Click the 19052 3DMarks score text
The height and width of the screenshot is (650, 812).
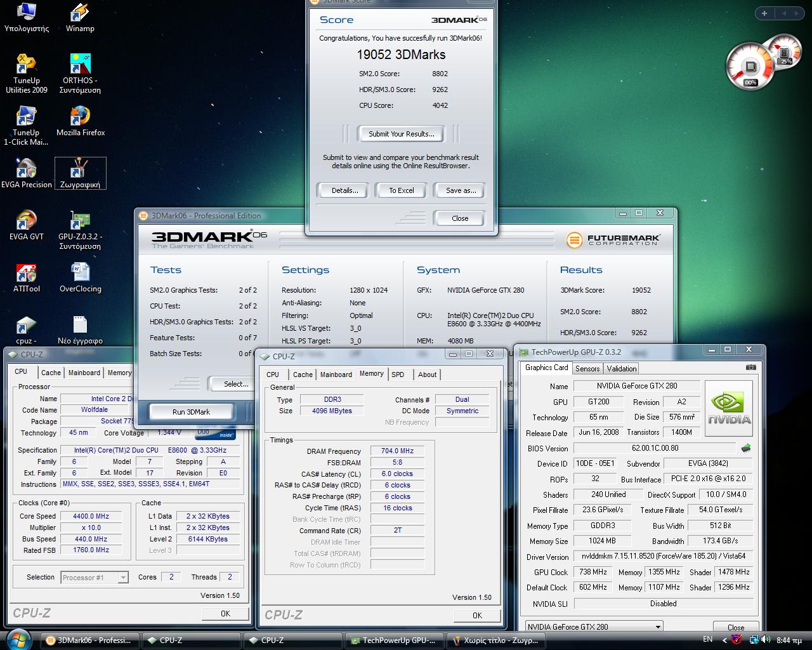[401, 55]
